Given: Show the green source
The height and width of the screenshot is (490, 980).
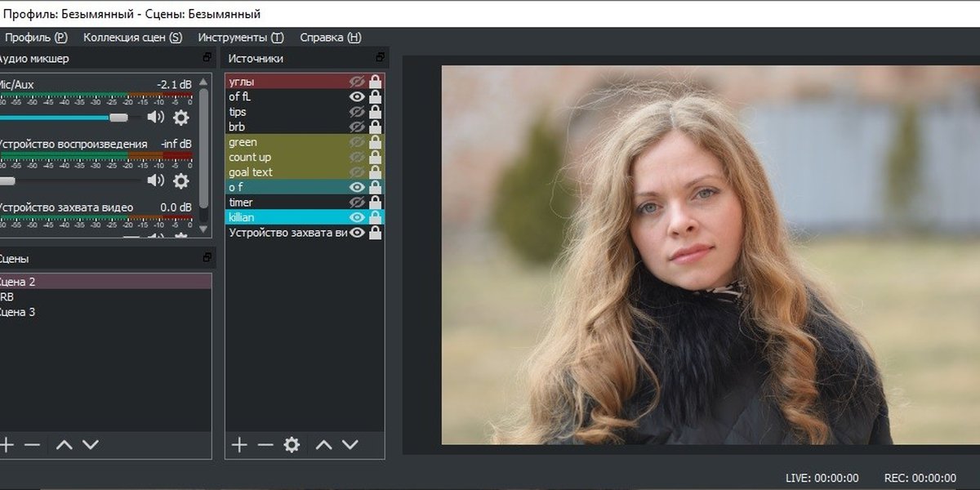Looking at the screenshot, I should pos(357,142).
